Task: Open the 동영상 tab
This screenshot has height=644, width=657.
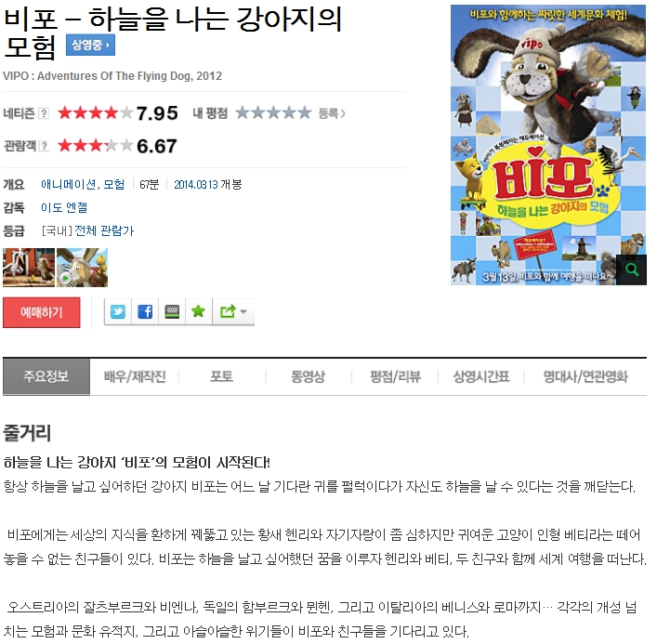Action: click(309, 376)
